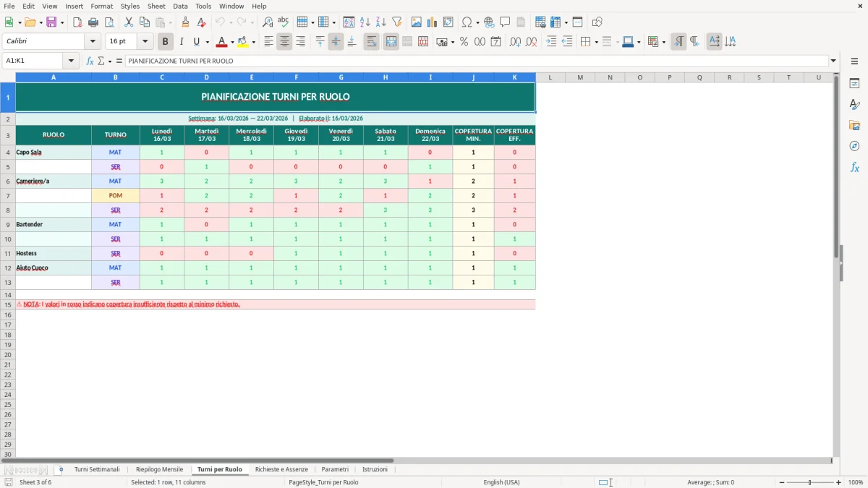
Task: Click the Copy icon
Action: [145, 22]
